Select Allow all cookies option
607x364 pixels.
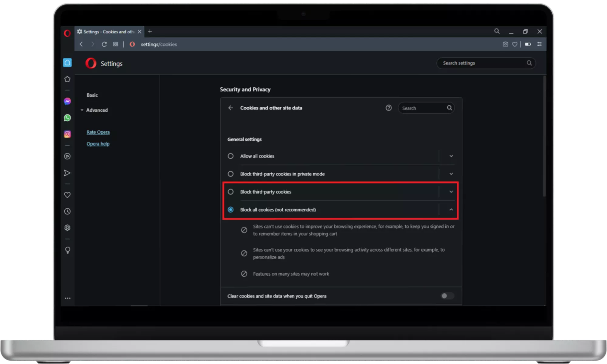231,156
